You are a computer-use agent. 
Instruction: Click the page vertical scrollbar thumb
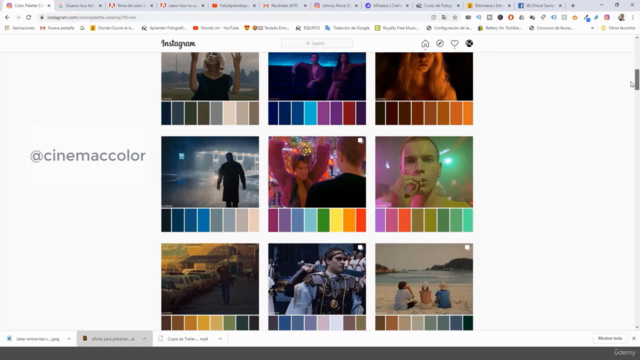636,79
